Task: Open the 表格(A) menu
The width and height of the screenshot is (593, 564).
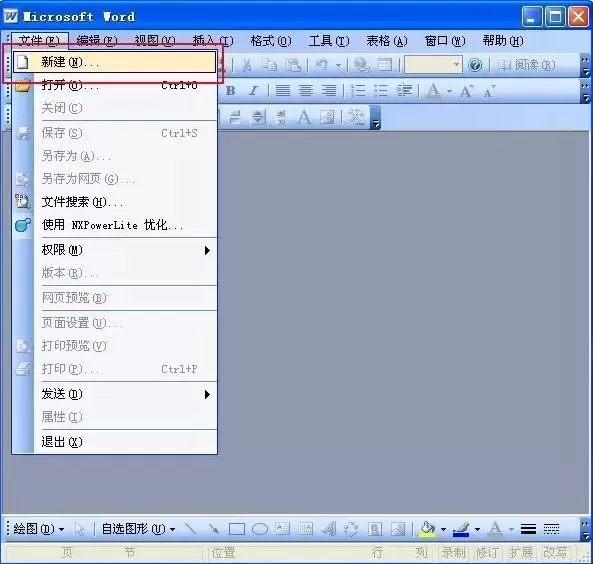Action: [x=387, y=41]
